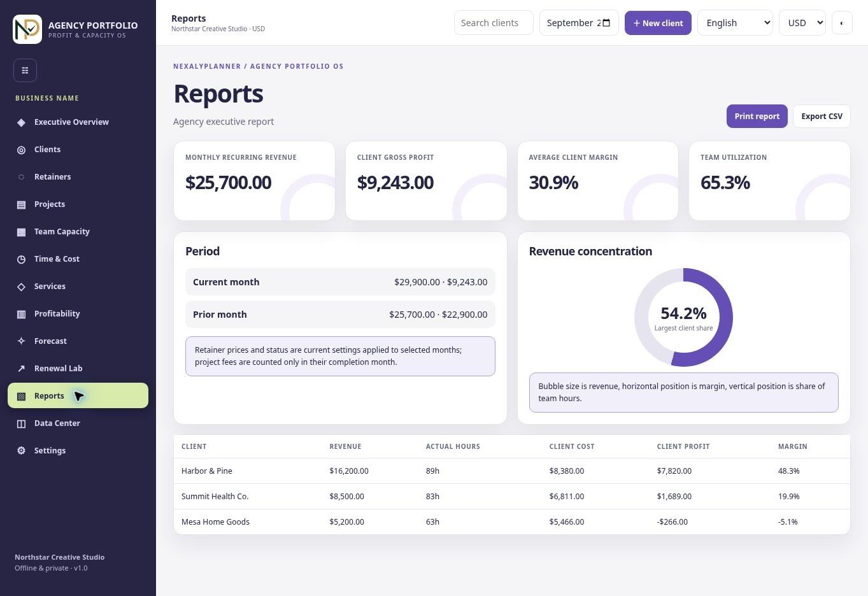Click the 54.2% largest client share figure
Screen dimensions: 868x596
pos(683,313)
